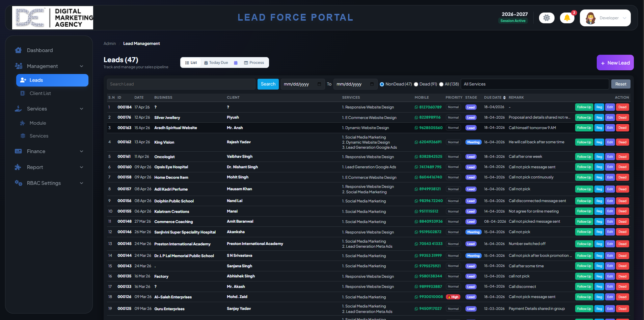Switch to the Today Due tab
644x320 pixels.
(216, 63)
